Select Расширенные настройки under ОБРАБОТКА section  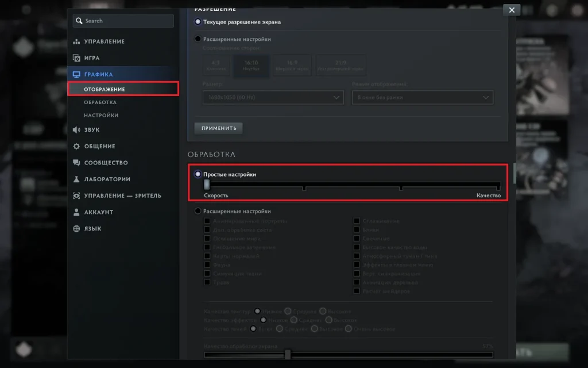[198, 211]
